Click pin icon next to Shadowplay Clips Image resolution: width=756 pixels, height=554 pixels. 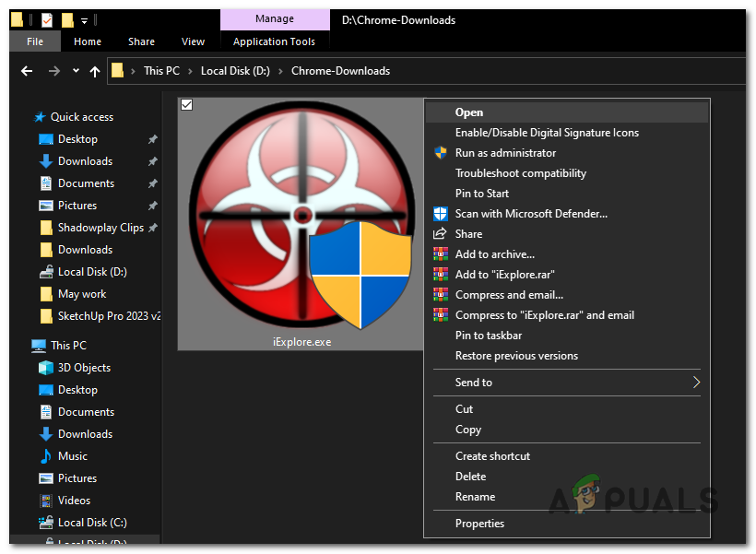tap(152, 228)
